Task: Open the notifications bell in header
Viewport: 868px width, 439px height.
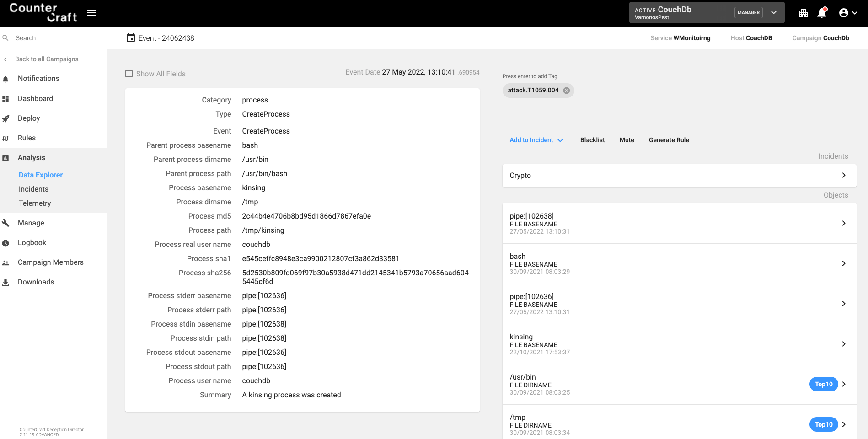Action: coord(822,13)
